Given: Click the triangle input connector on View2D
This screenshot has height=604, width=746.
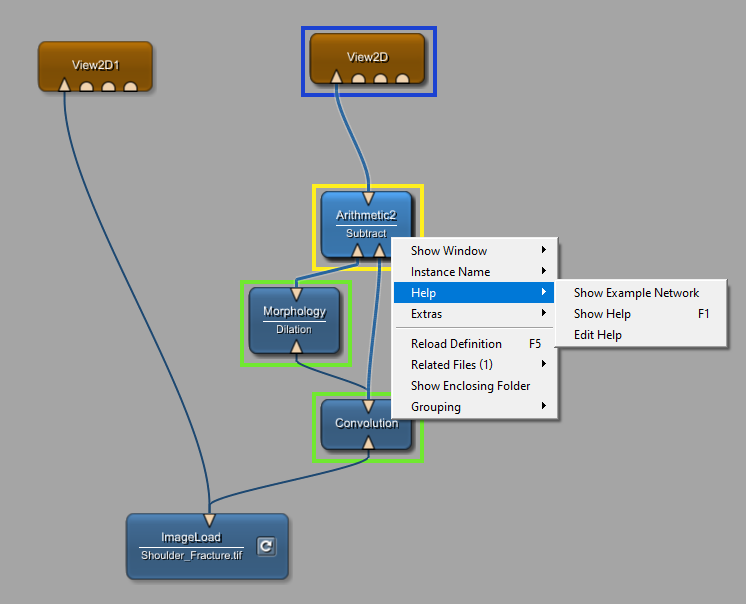Looking at the screenshot, I should 336,77.
